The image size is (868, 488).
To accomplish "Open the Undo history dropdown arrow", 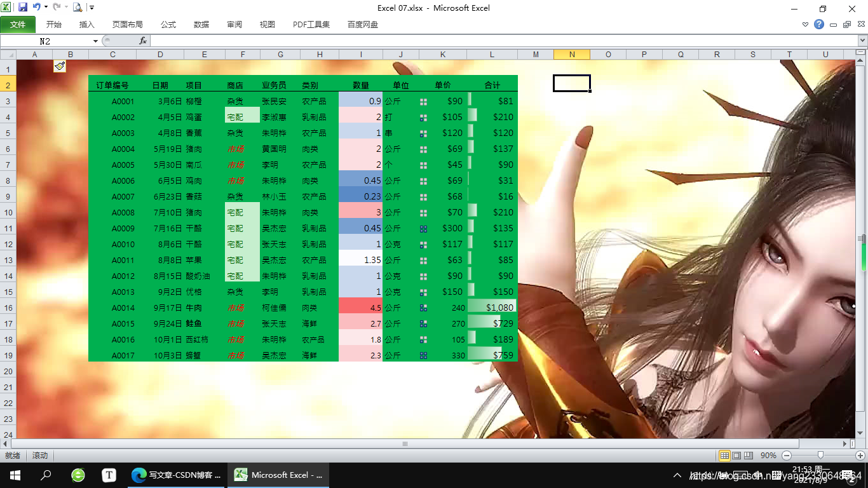I will tap(46, 8).
